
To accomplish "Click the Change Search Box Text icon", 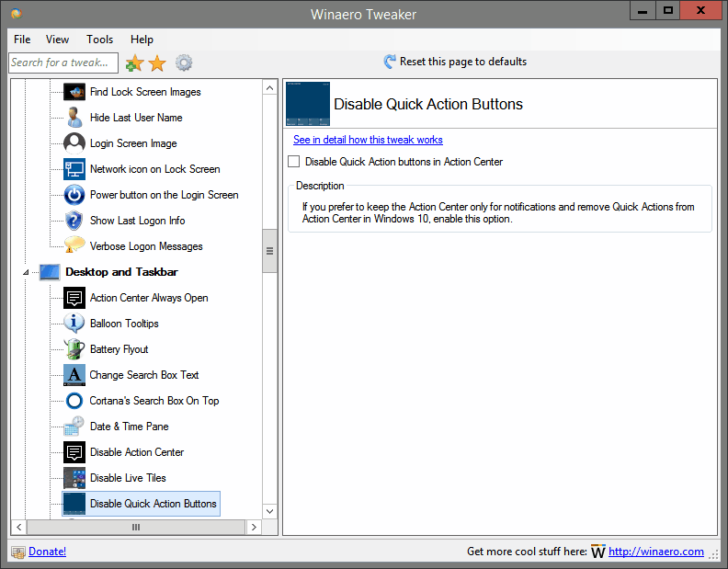I will pyautogui.click(x=74, y=375).
